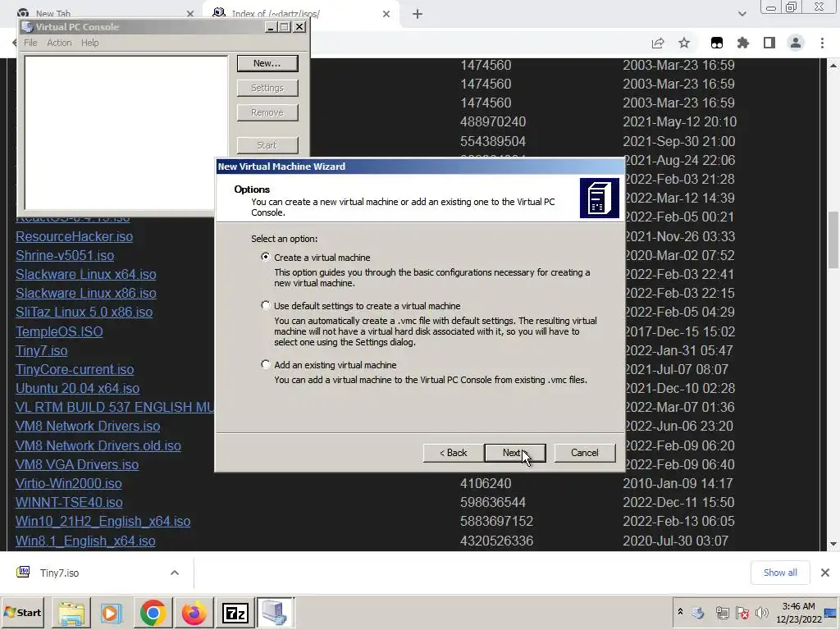Open Action menu in Virtual PC Console
Image resolution: width=840 pixels, height=630 pixels.
pos(59,43)
